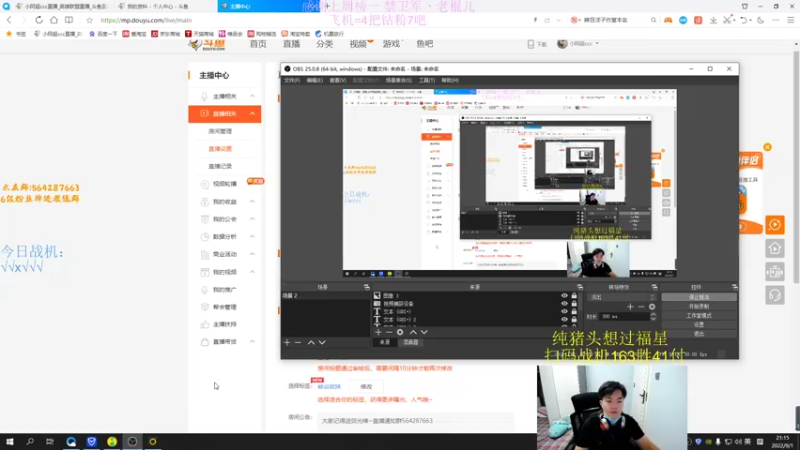Click the Douyu logo

pyautogui.click(x=207, y=44)
